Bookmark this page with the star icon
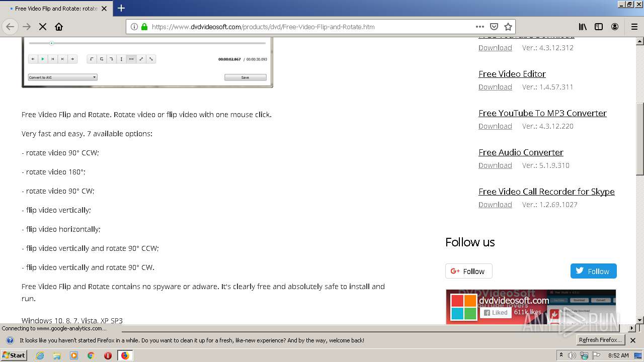The height and width of the screenshot is (362, 644). 508,27
